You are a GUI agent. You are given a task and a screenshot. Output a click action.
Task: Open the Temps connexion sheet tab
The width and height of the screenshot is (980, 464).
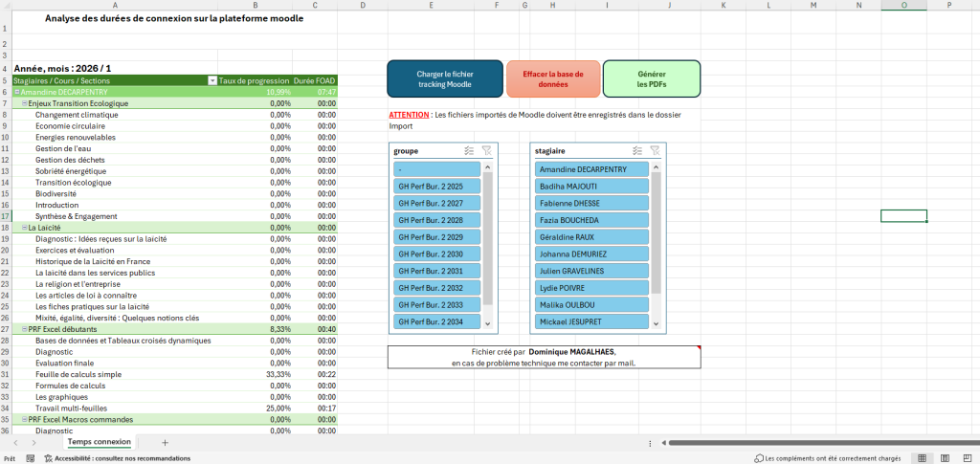tap(100, 442)
